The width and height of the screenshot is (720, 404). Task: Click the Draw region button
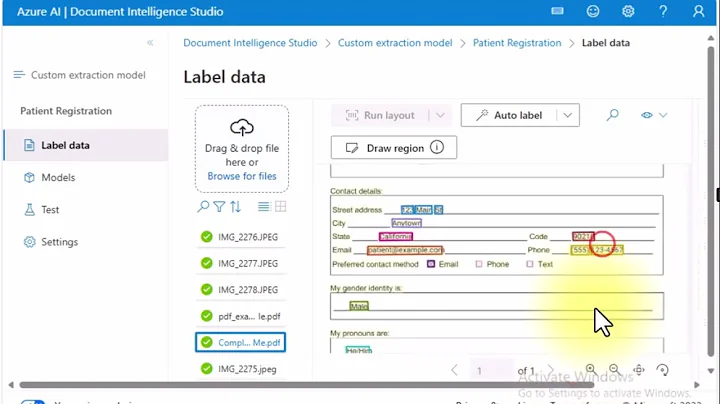394,147
